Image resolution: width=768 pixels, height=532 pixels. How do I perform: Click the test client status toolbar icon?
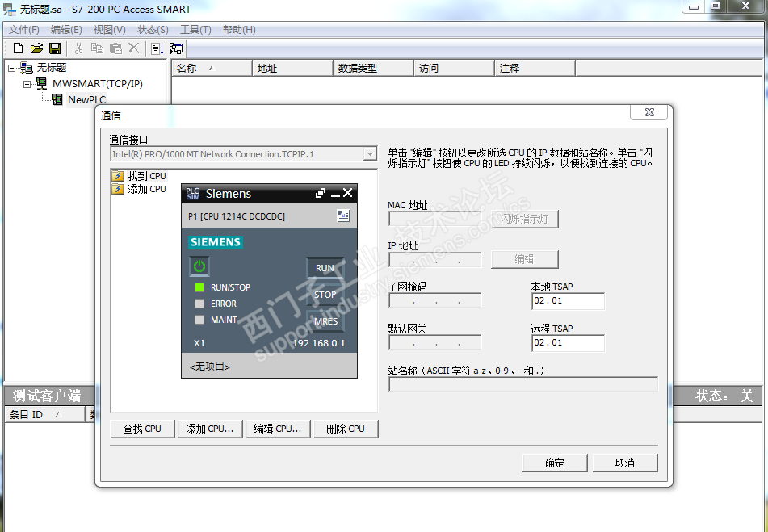pos(176,48)
